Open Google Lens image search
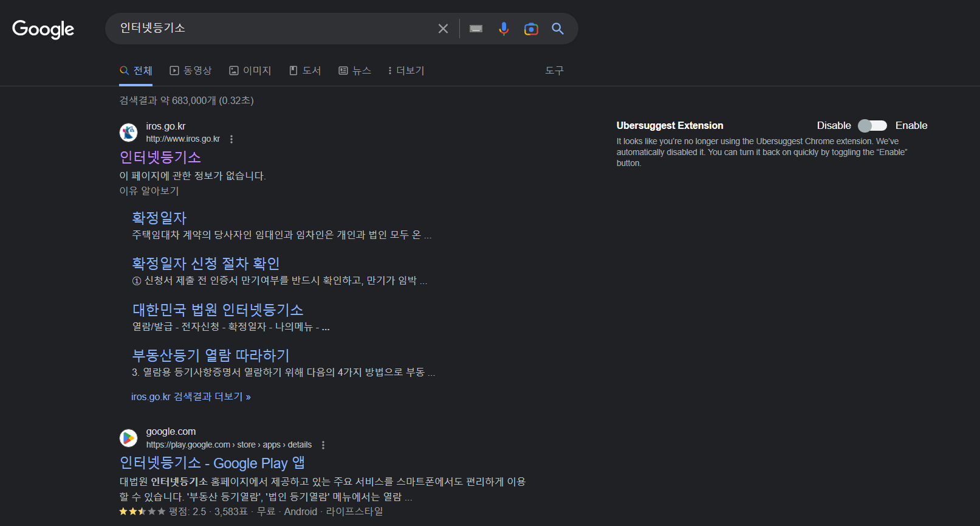This screenshot has width=980, height=526. pyautogui.click(x=531, y=29)
